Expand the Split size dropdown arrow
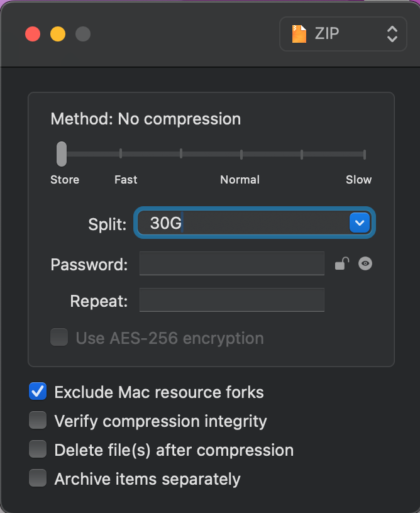420x513 pixels. (x=360, y=223)
